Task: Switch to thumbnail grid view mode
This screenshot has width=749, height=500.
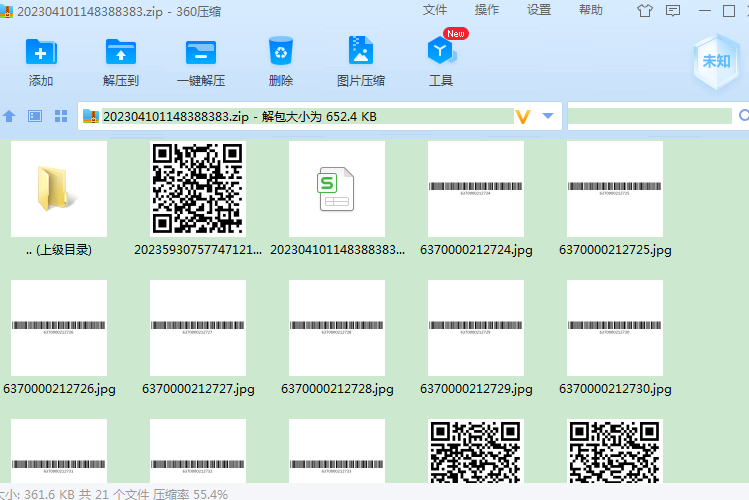Action: click(60, 116)
